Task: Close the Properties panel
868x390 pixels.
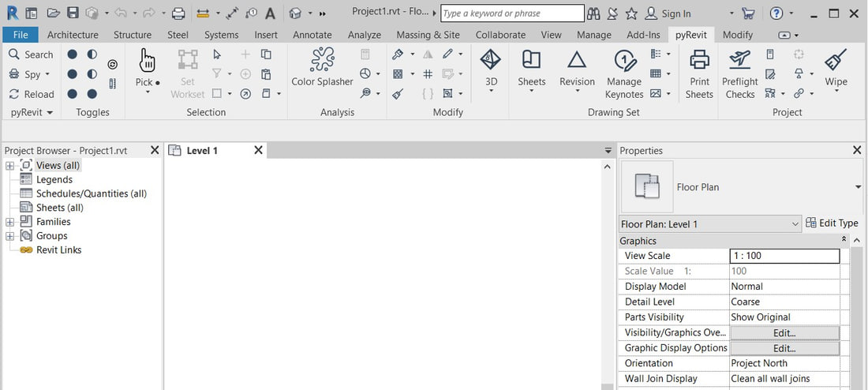Action: 857,150
